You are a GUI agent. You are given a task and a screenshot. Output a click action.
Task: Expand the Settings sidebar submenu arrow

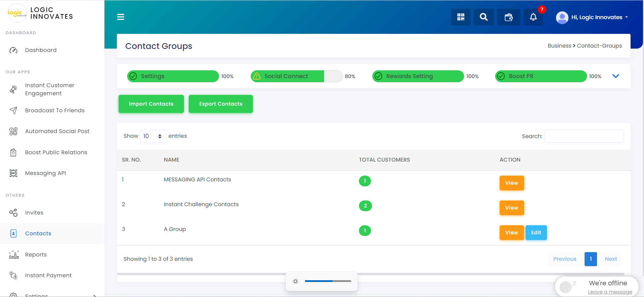point(95,295)
